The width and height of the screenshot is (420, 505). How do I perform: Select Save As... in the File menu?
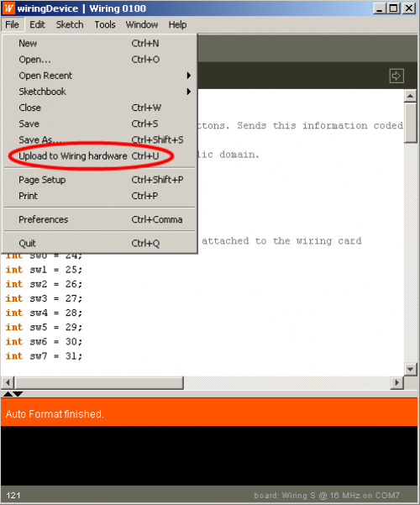pos(100,139)
